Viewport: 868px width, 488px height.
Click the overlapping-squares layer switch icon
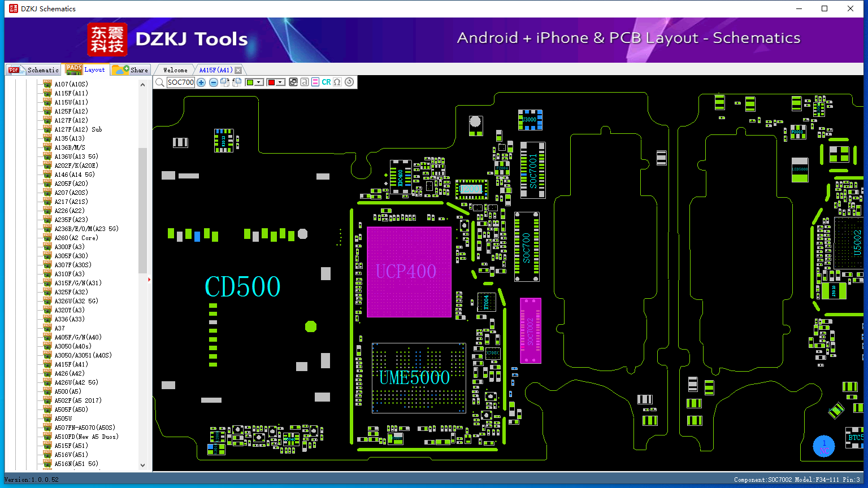tap(293, 82)
